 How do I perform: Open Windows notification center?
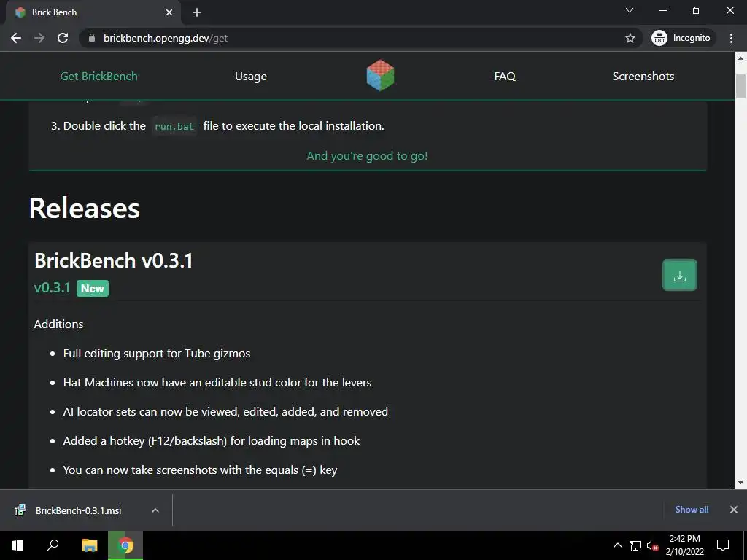click(x=723, y=545)
